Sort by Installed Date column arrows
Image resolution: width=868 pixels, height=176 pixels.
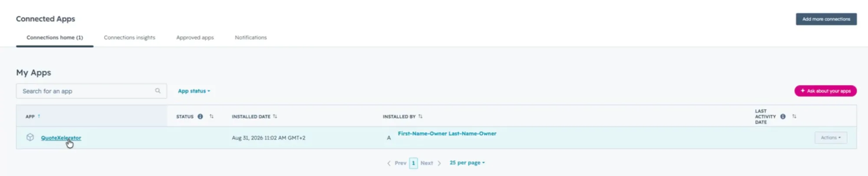(x=275, y=116)
